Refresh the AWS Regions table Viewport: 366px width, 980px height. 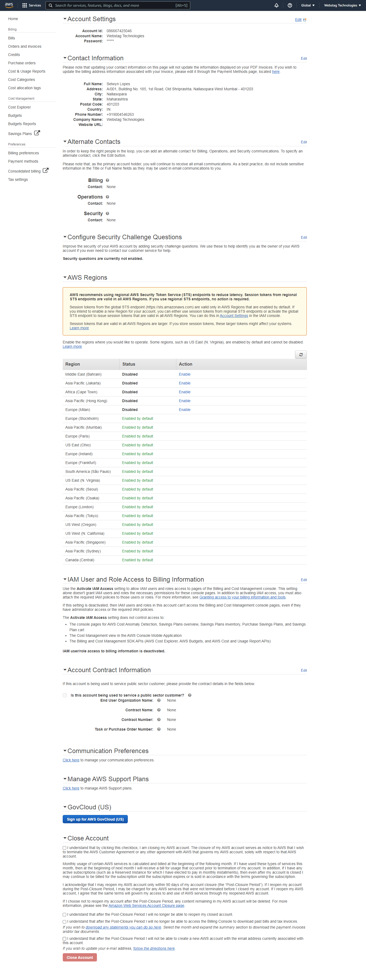click(x=301, y=354)
